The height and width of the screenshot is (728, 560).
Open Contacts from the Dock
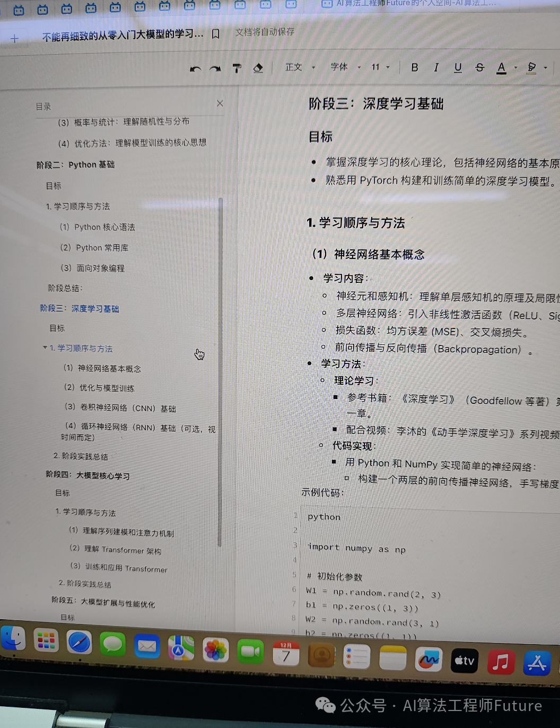tap(321, 656)
